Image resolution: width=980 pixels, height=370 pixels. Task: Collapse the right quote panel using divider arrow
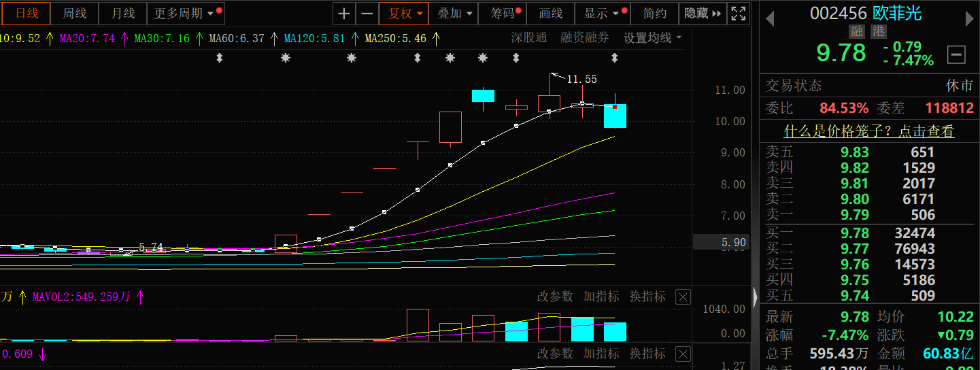tap(755, 297)
